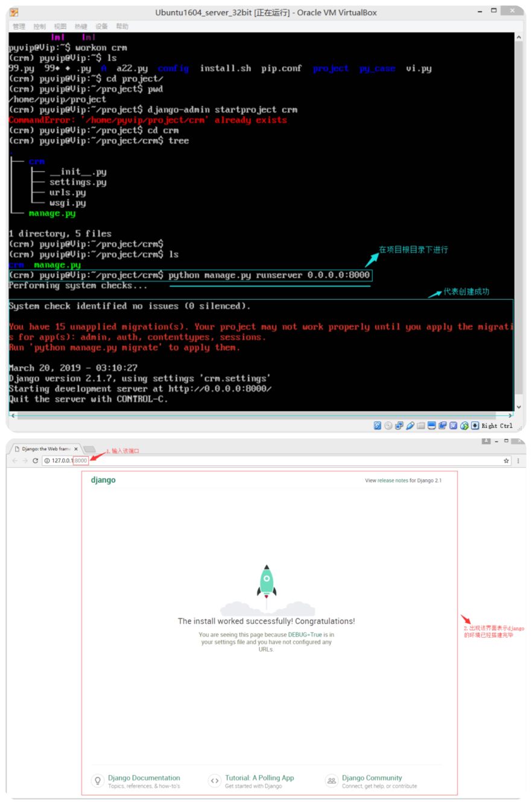Open the 热键 menu in VirtualBox
Image resolution: width=532 pixels, height=805 pixels.
click(81, 27)
